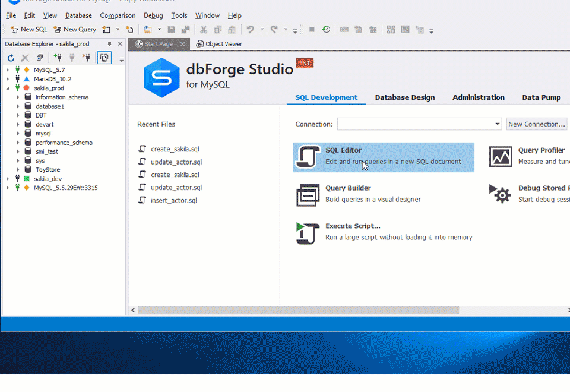Click the green refresh/history icon in toolbar
The height and width of the screenshot is (392, 570).
point(326,30)
